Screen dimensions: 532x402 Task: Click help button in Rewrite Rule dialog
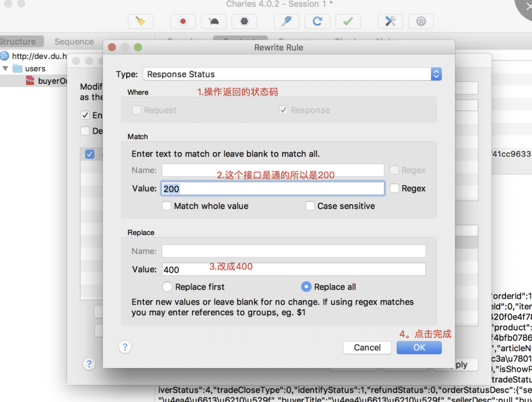125,347
